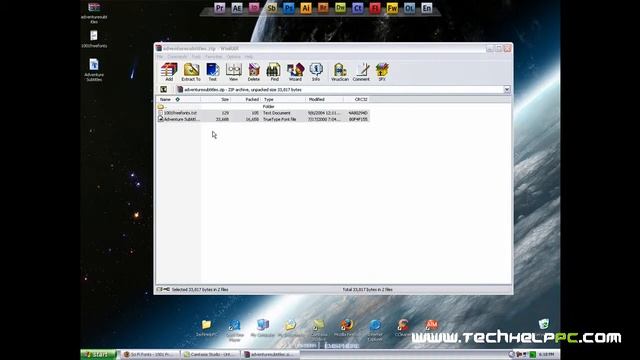Launch Premiere Pro from the dock
This screenshot has height=360, width=640.
[220, 8]
